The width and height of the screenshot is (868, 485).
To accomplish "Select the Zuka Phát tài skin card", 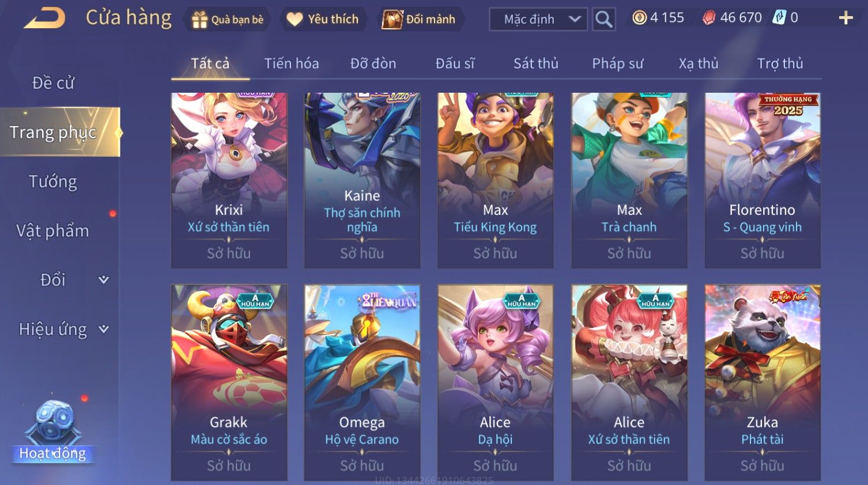I will pyautogui.click(x=763, y=382).
